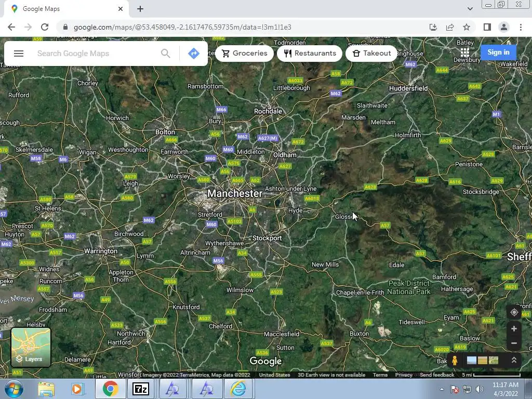Show your location with the target icon
Viewport: 532px width, 399px height.
click(514, 312)
